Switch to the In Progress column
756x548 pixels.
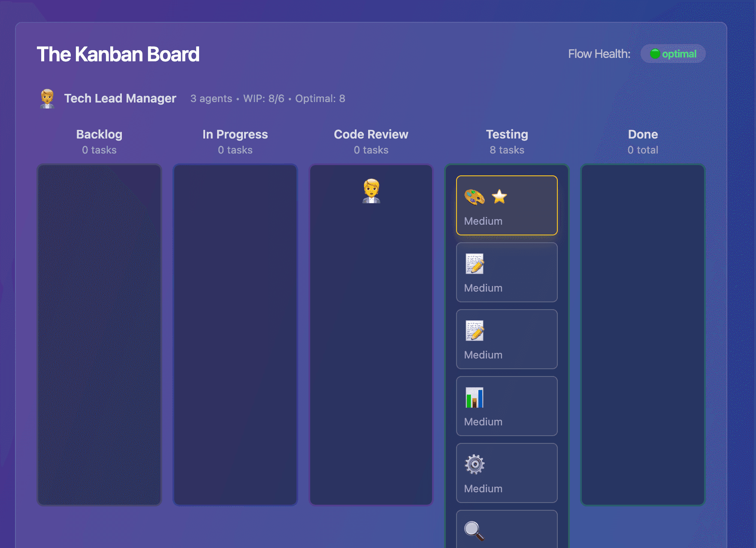point(235,134)
